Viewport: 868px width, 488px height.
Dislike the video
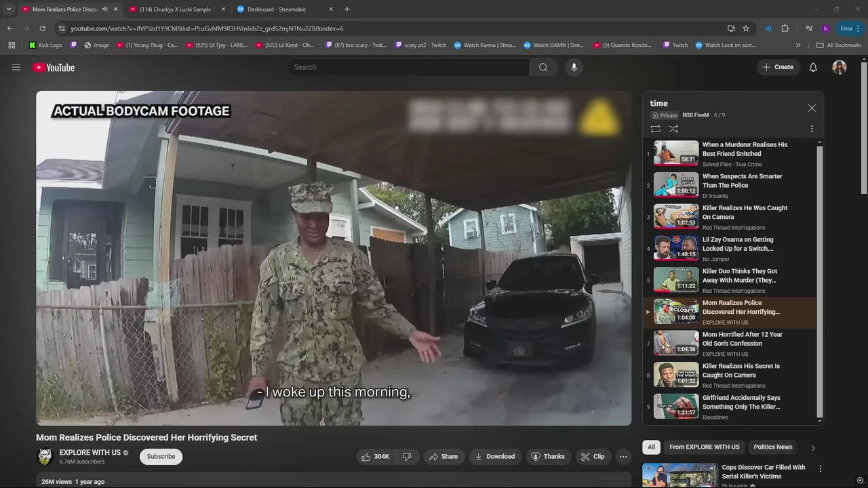(407, 457)
